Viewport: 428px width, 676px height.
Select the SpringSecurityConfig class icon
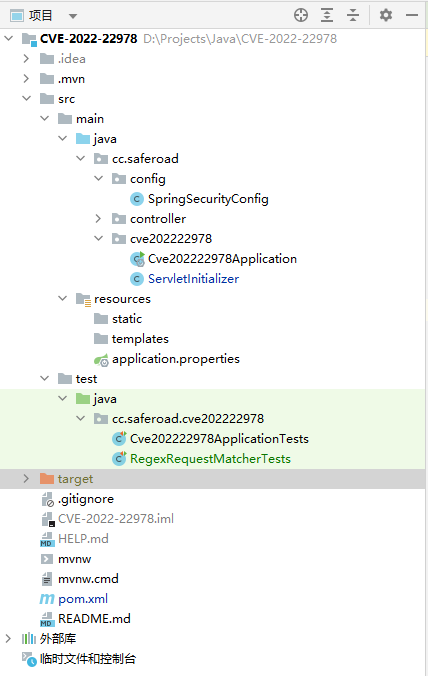click(137, 199)
